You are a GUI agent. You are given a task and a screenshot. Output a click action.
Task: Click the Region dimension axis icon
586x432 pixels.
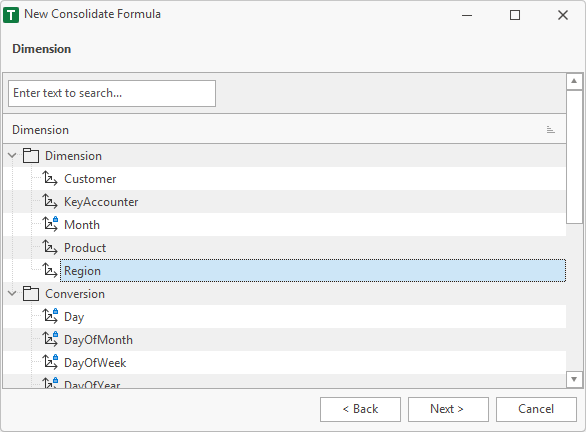click(x=50, y=270)
